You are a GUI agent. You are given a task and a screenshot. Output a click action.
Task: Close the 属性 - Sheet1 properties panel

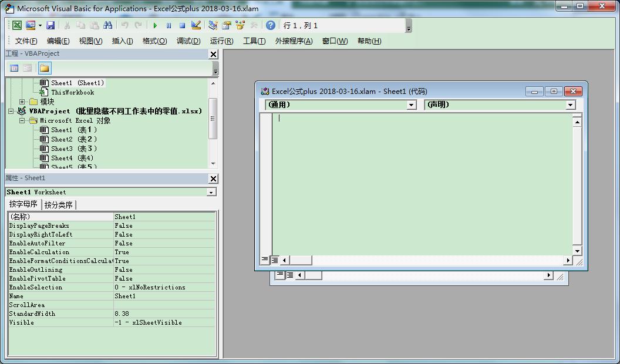pyautogui.click(x=213, y=178)
